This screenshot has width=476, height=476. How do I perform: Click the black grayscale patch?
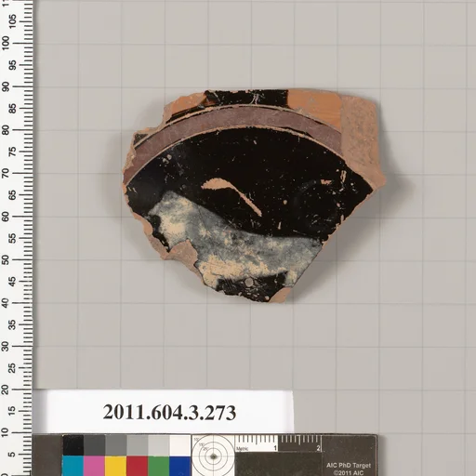coord(73,445)
